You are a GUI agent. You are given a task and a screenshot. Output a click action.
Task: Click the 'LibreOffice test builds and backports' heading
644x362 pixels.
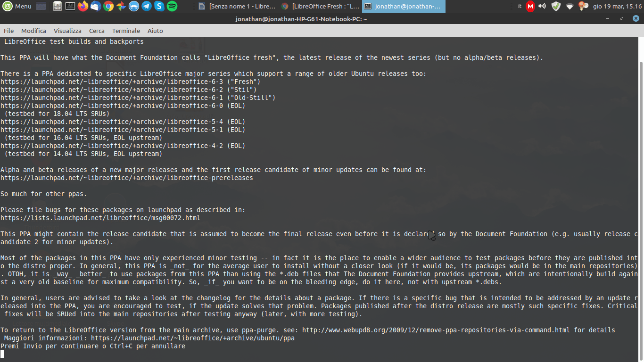tap(74, 41)
